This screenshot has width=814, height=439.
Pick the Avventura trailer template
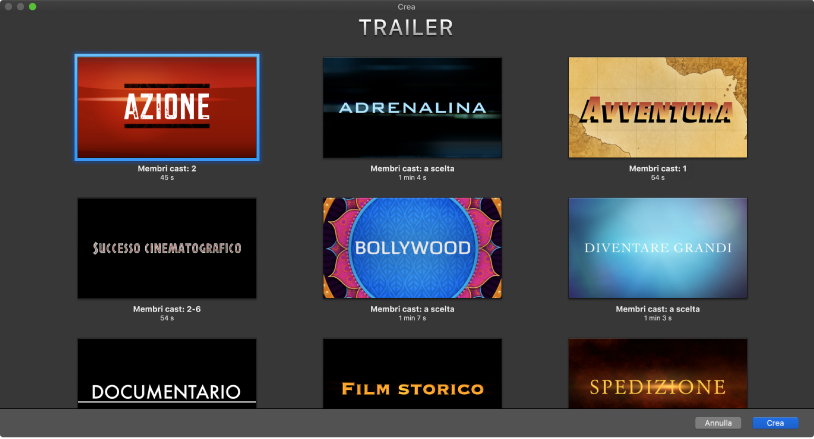point(658,107)
